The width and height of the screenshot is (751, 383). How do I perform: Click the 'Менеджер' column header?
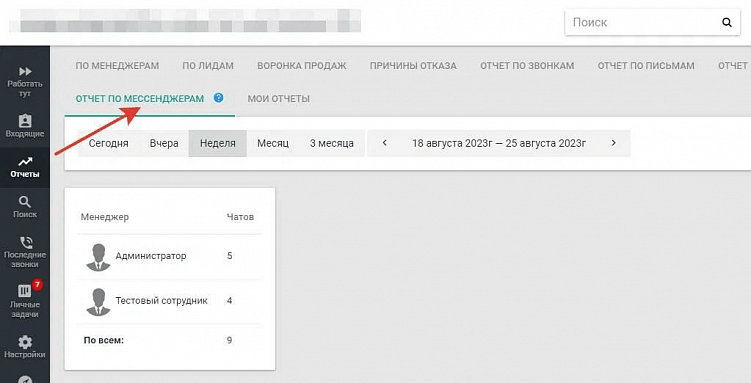[104, 217]
